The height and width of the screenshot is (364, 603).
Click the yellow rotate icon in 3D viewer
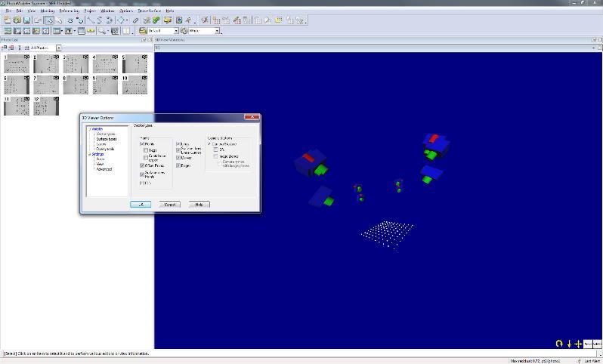coord(559,344)
